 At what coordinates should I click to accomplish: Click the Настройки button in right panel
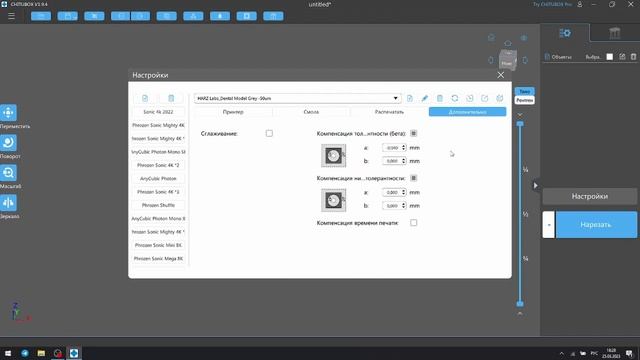pyautogui.click(x=590, y=197)
